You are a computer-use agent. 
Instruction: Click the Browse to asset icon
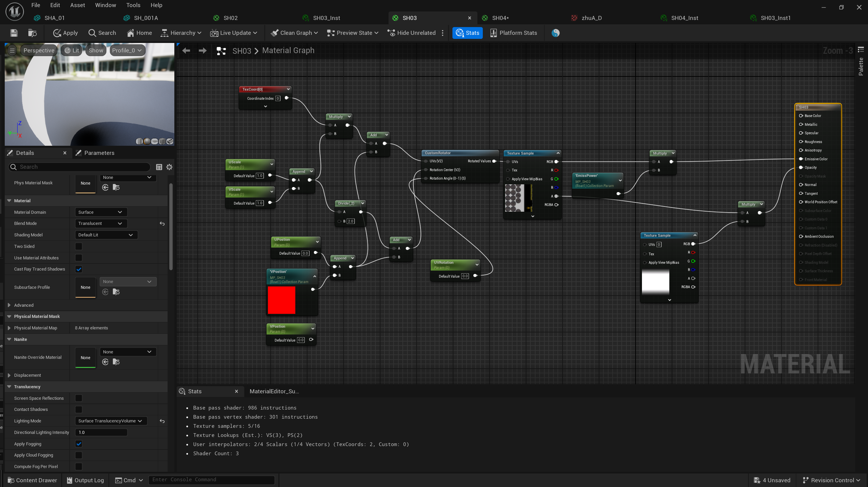pos(32,33)
